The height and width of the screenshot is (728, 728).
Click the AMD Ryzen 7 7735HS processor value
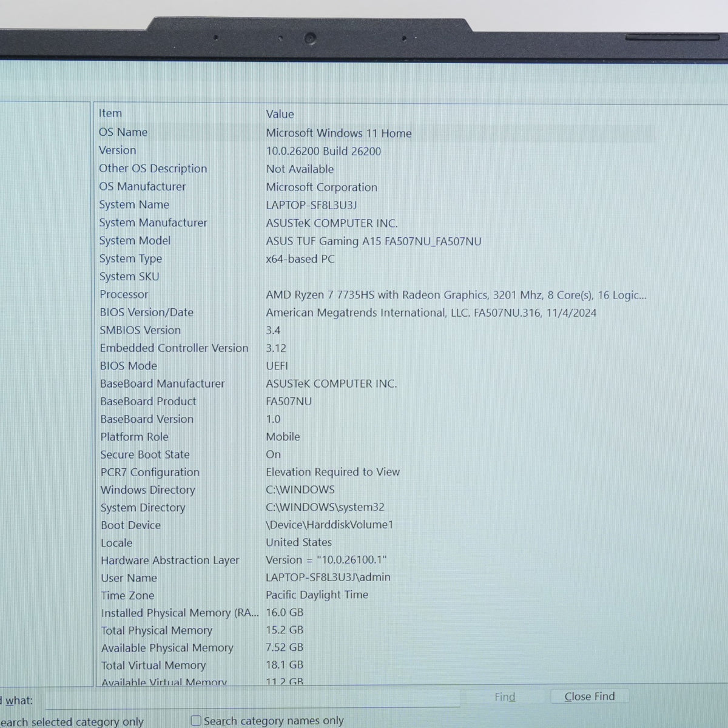[x=456, y=295]
